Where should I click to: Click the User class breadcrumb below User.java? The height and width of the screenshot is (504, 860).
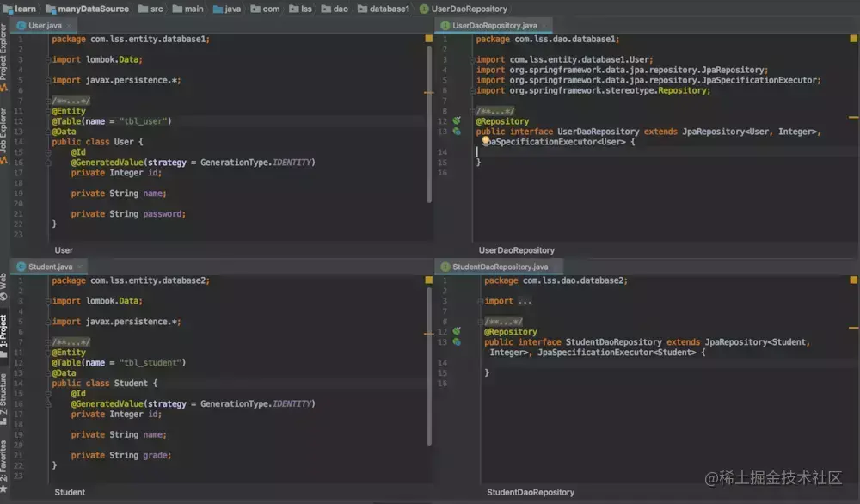tap(64, 250)
